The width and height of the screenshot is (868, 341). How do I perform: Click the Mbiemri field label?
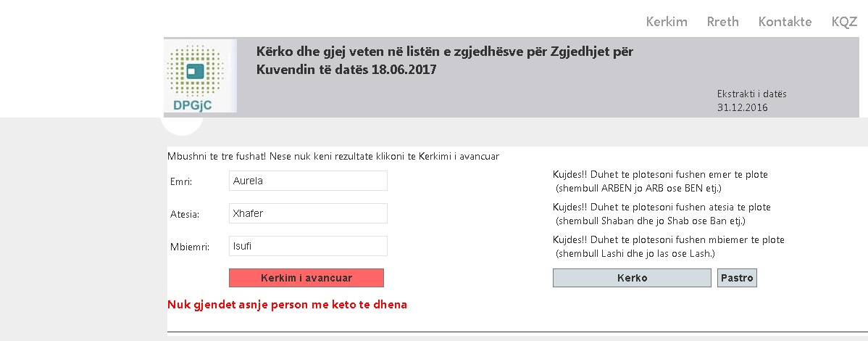click(188, 247)
